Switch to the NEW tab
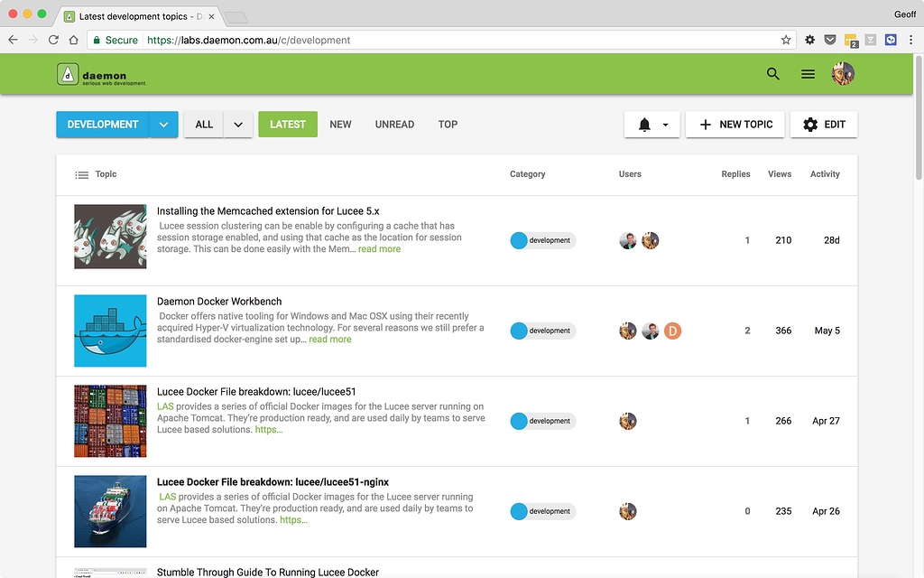This screenshot has width=924, height=578. (340, 125)
